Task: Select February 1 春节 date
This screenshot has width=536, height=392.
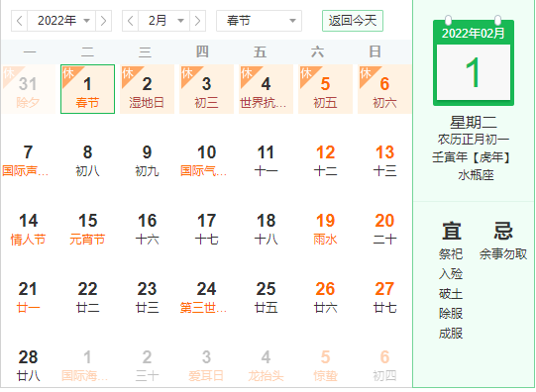Action: (87, 89)
